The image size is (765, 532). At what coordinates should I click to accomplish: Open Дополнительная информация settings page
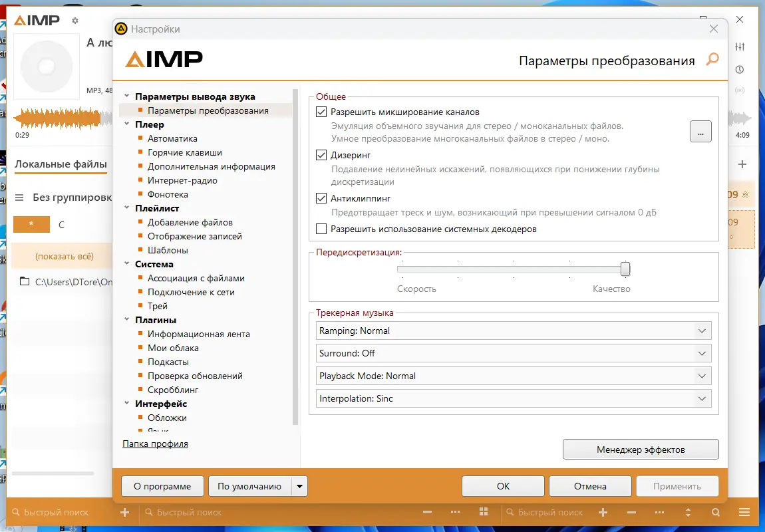coord(212,166)
